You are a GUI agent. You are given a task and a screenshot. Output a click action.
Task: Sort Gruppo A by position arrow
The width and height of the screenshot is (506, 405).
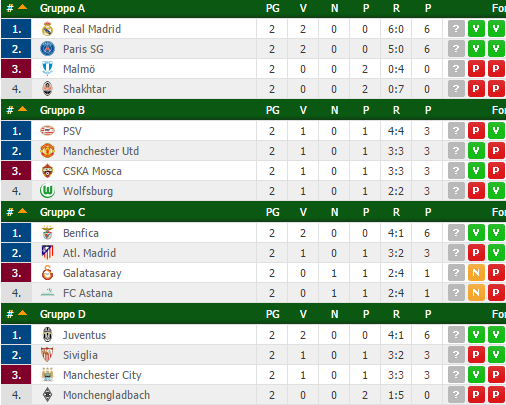[22, 7]
